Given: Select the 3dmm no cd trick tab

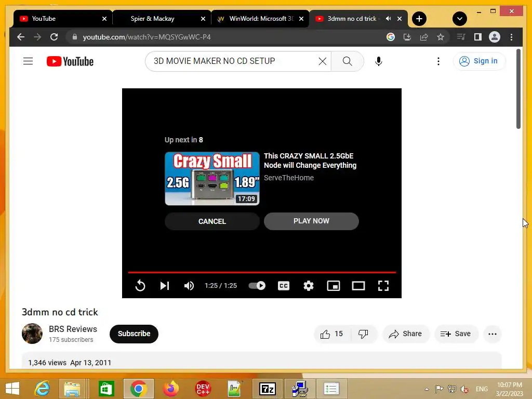Looking at the screenshot, I should [x=353, y=19].
